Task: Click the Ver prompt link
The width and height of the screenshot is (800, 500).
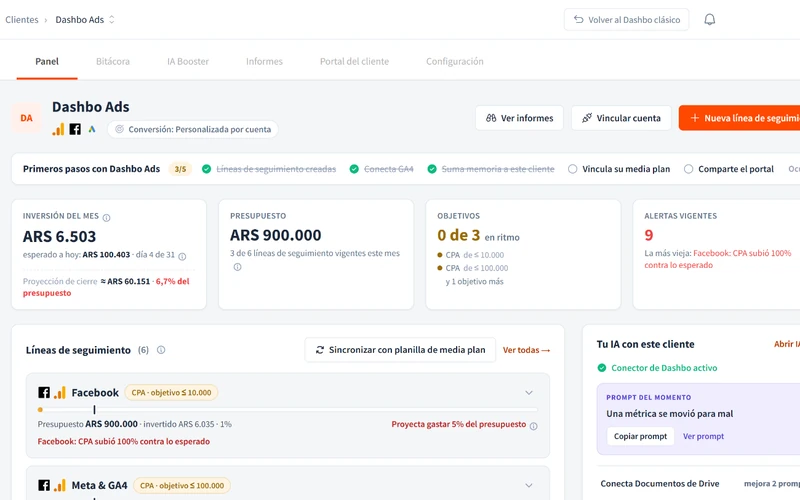Action: [x=703, y=436]
